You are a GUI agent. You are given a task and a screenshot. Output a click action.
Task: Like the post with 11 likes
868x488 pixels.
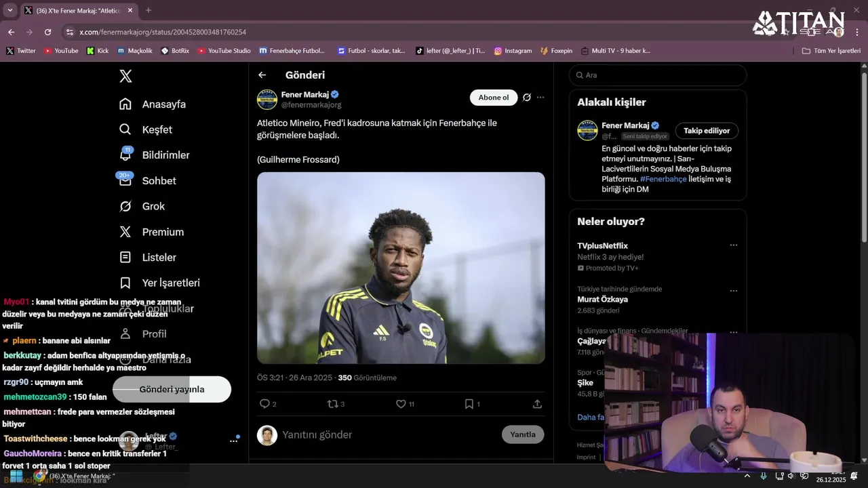(x=401, y=404)
